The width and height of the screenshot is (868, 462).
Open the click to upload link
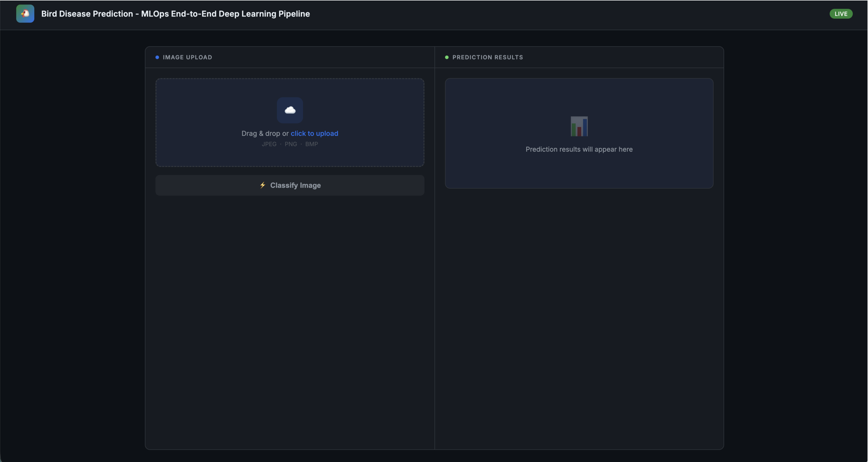(x=314, y=133)
